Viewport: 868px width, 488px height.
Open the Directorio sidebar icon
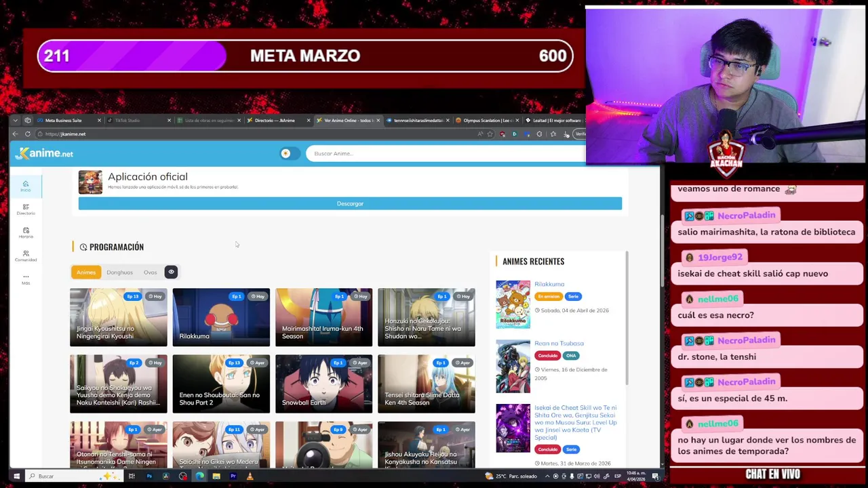[26, 209]
